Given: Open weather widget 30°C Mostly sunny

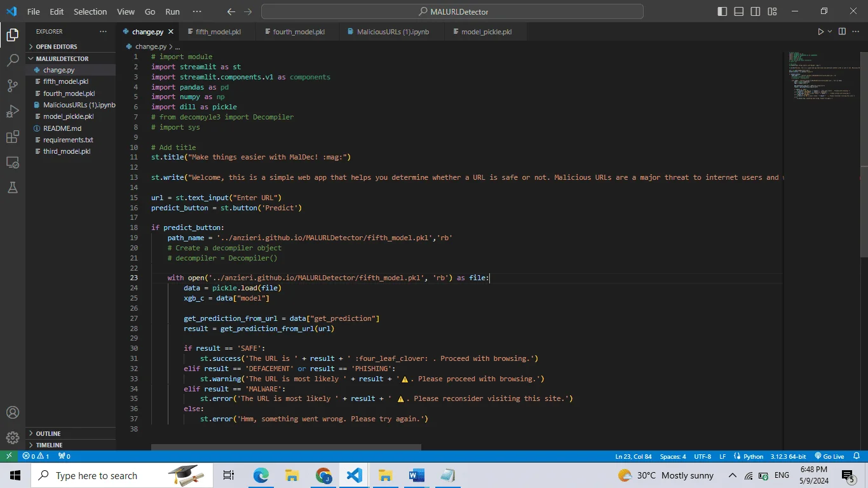Looking at the screenshot, I should (x=666, y=475).
